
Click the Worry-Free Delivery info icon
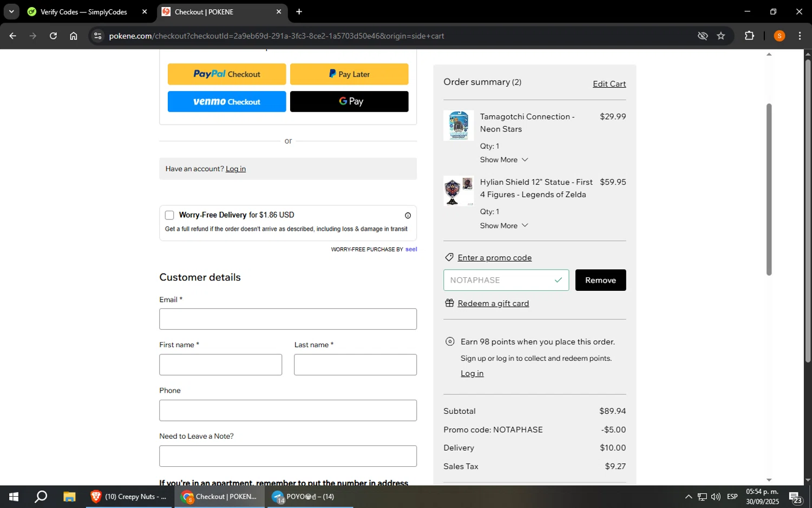pyautogui.click(x=408, y=216)
